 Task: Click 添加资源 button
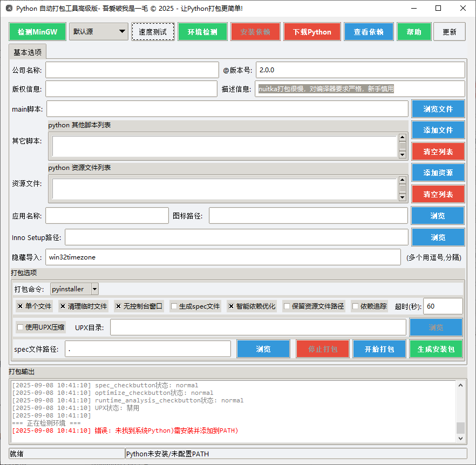point(438,173)
